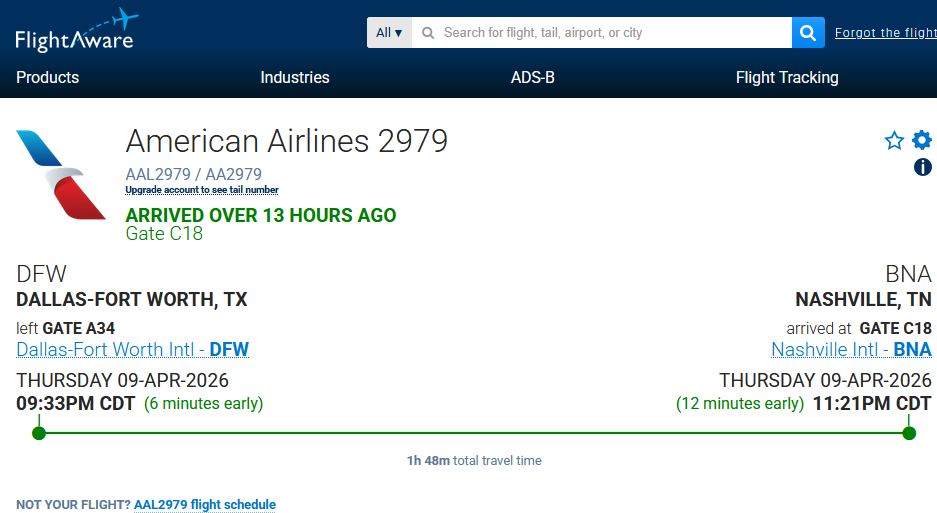Screen dimensions: 937x513
Task: Open the Industries menu
Action: click(x=295, y=77)
